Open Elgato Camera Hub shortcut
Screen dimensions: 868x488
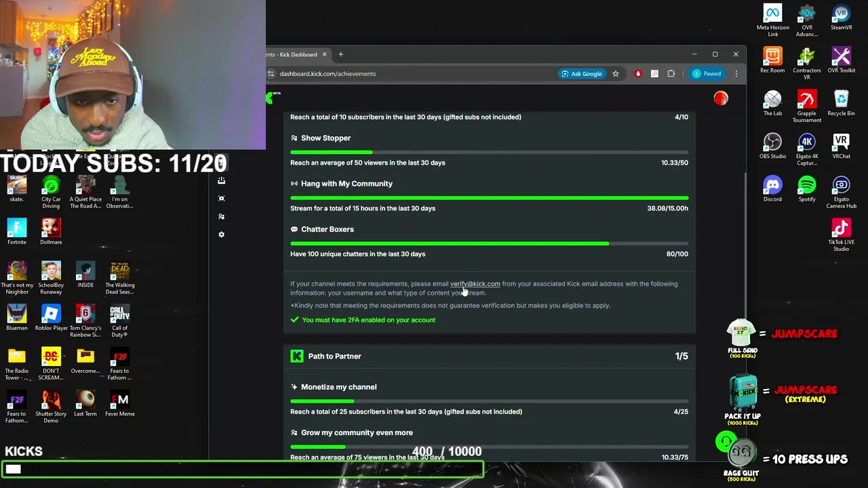pos(841,192)
